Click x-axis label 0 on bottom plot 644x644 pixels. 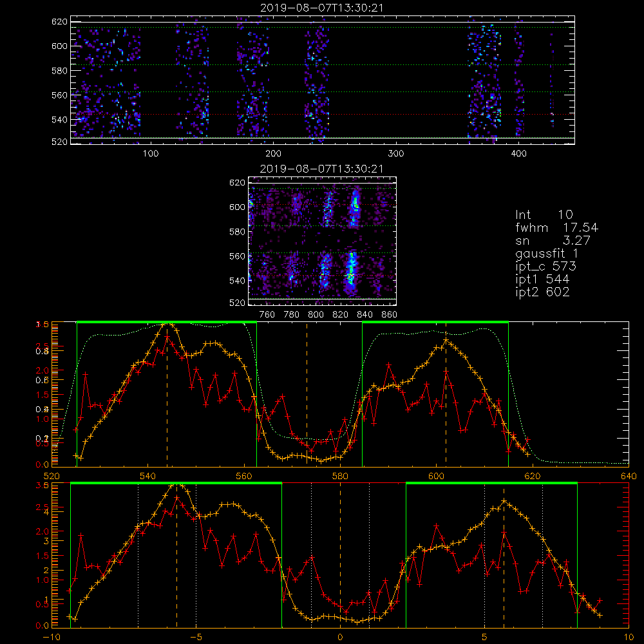340,637
